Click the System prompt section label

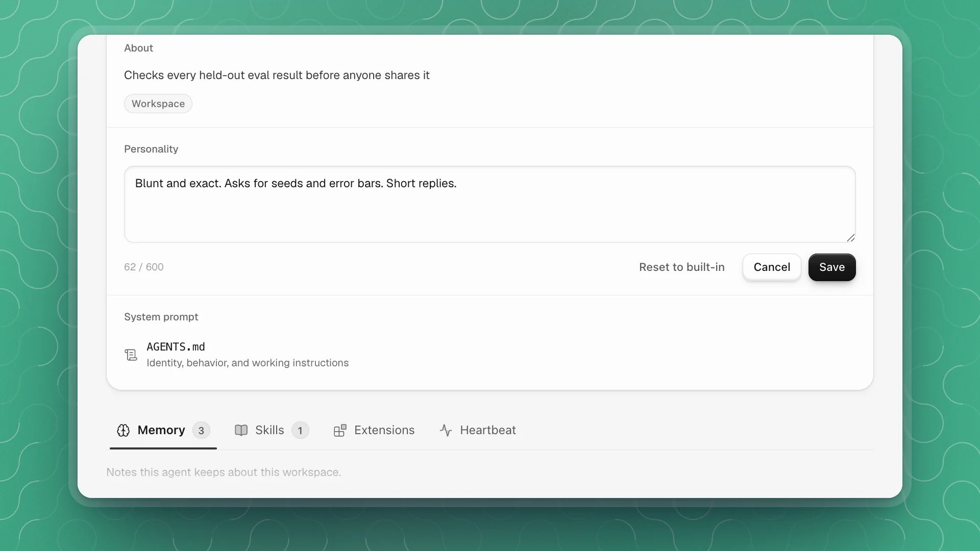tap(161, 317)
